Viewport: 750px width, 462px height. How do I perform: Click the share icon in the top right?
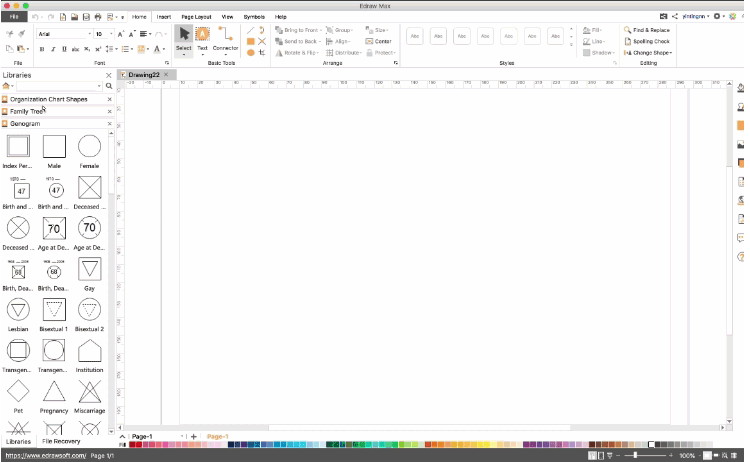[x=675, y=16]
